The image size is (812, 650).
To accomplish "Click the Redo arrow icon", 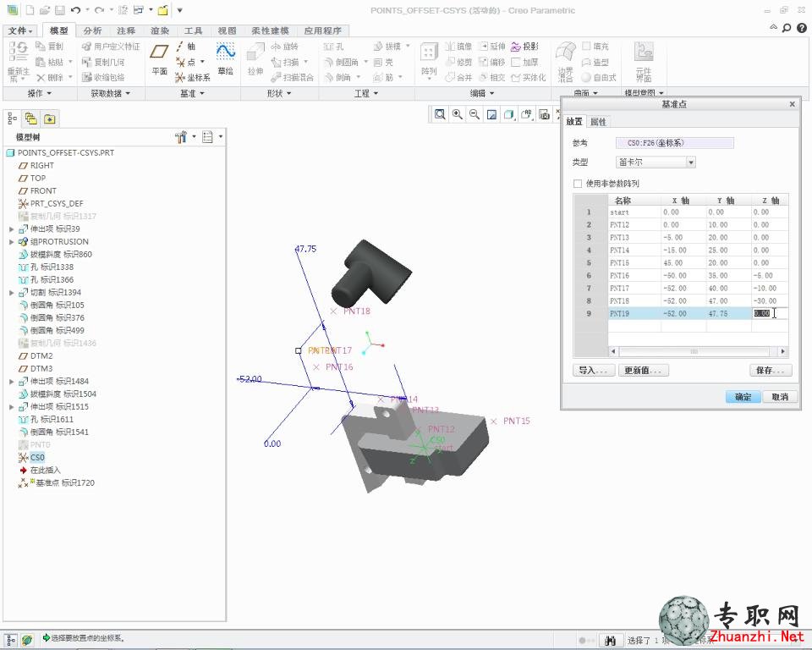I will click(x=100, y=10).
